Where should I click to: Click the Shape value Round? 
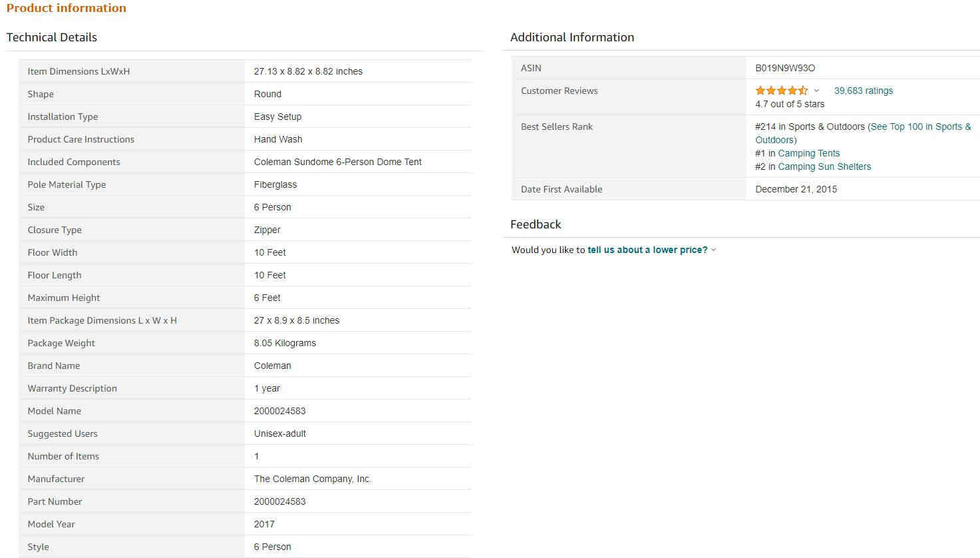[x=267, y=94]
